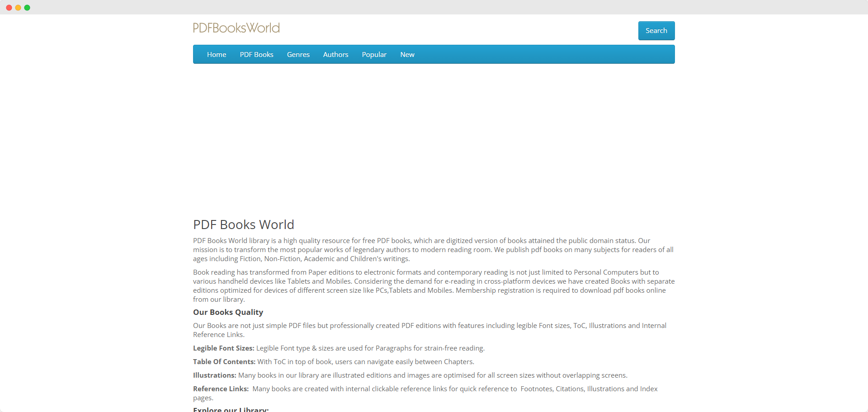
Task: Click the Reference Links label
Action: tap(221, 389)
